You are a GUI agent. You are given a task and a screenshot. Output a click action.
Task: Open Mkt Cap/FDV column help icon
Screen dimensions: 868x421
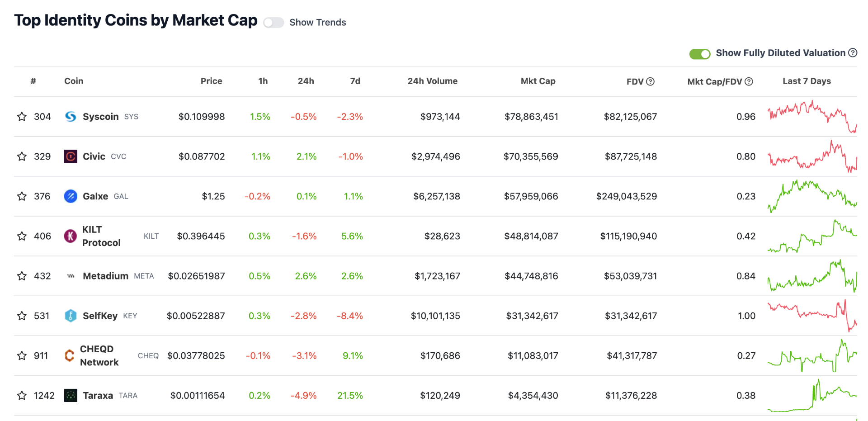coord(749,81)
